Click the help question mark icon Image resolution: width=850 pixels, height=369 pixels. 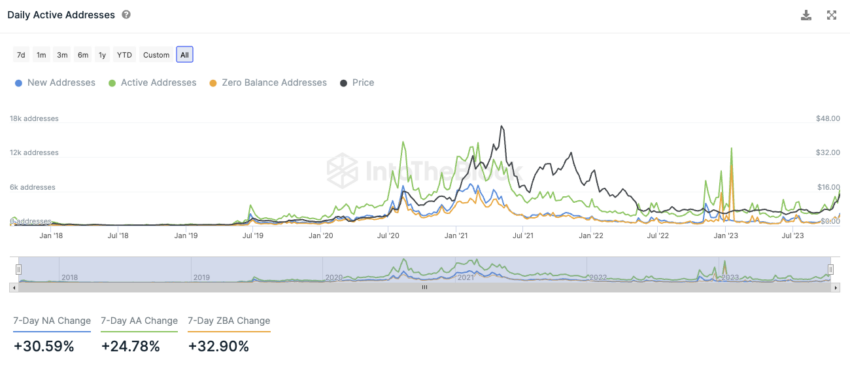coord(126,15)
